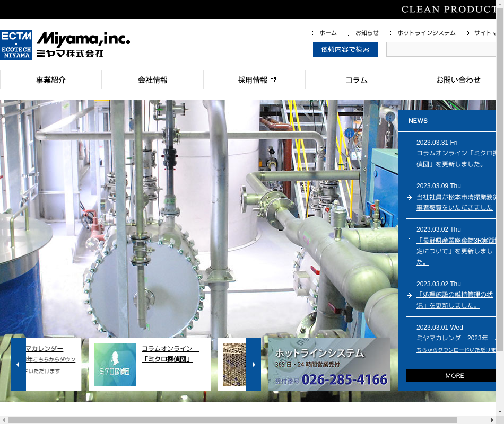Click the arrow icon before お知らせ
Viewport: 504px width, 424px height.
pos(348,33)
